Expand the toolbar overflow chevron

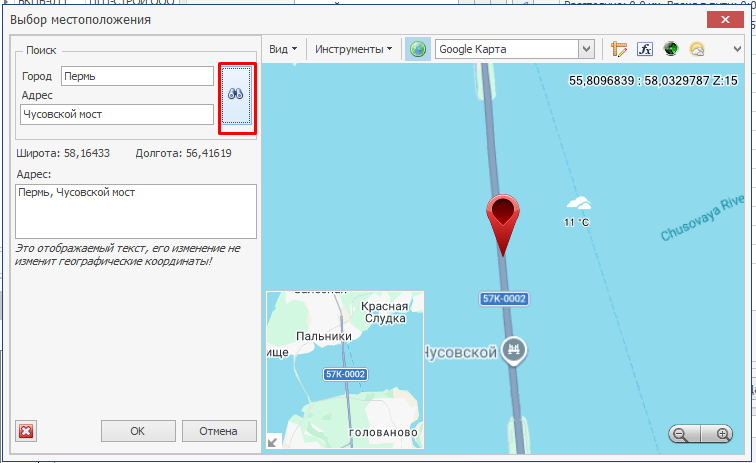[x=738, y=49]
